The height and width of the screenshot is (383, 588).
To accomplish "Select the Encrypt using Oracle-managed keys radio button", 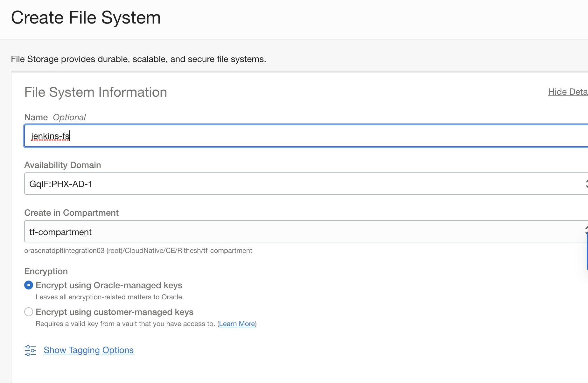I will point(28,285).
